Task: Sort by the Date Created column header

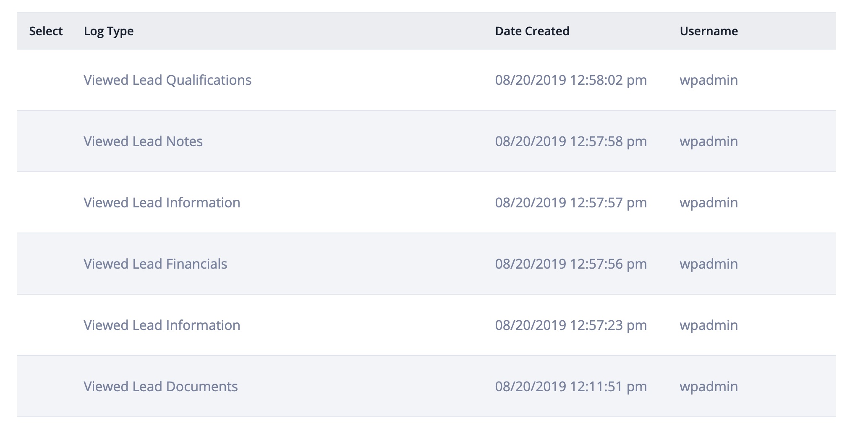Action: 532,31
